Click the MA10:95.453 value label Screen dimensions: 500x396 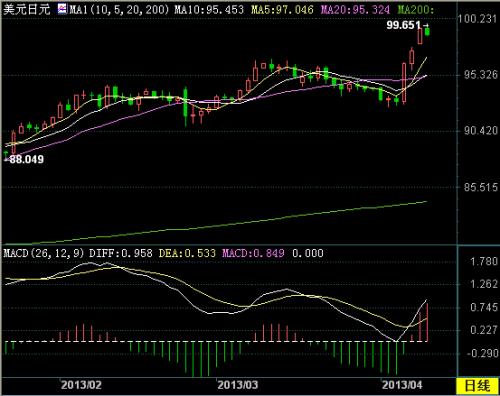point(209,9)
